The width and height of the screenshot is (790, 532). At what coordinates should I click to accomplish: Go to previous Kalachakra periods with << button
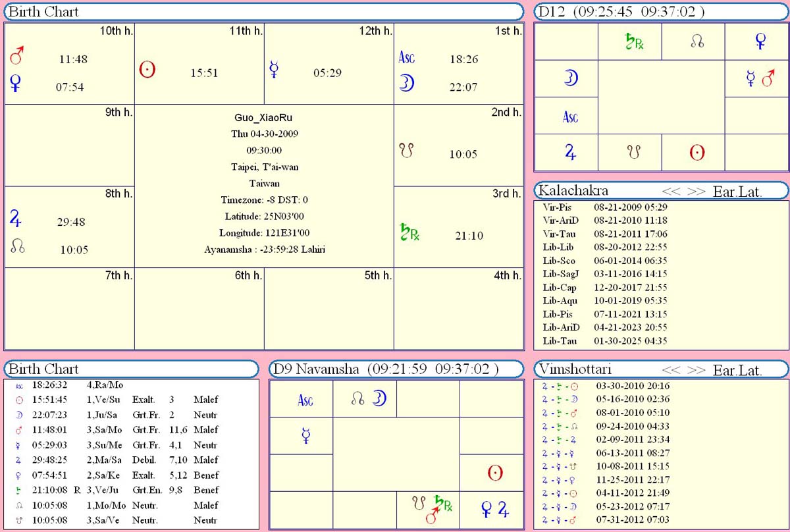point(671,191)
